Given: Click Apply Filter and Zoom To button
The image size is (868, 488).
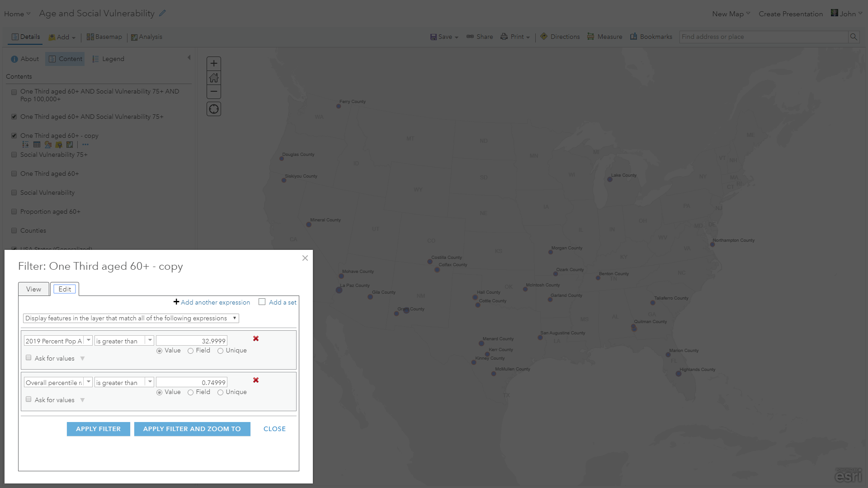Looking at the screenshot, I should 192,429.
